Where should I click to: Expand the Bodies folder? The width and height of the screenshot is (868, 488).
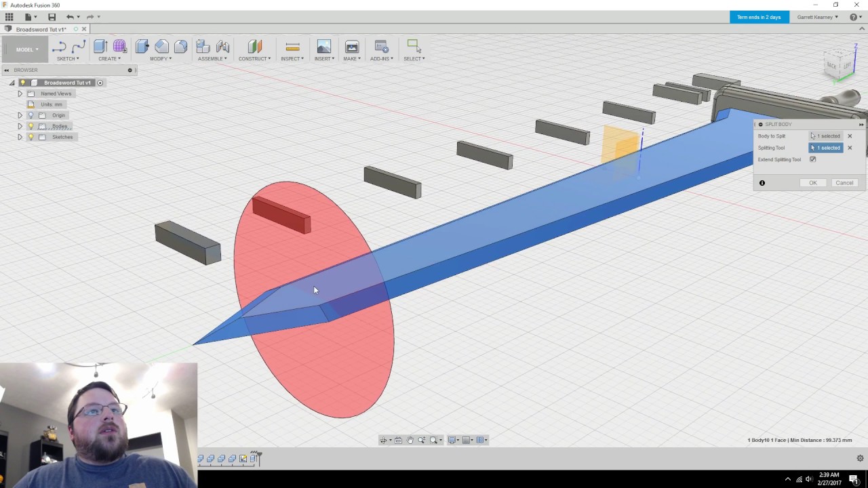(x=20, y=126)
